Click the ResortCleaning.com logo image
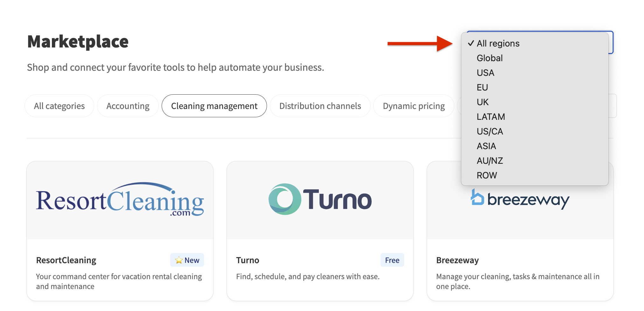This screenshot has width=644, height=311. pos(120,200)
